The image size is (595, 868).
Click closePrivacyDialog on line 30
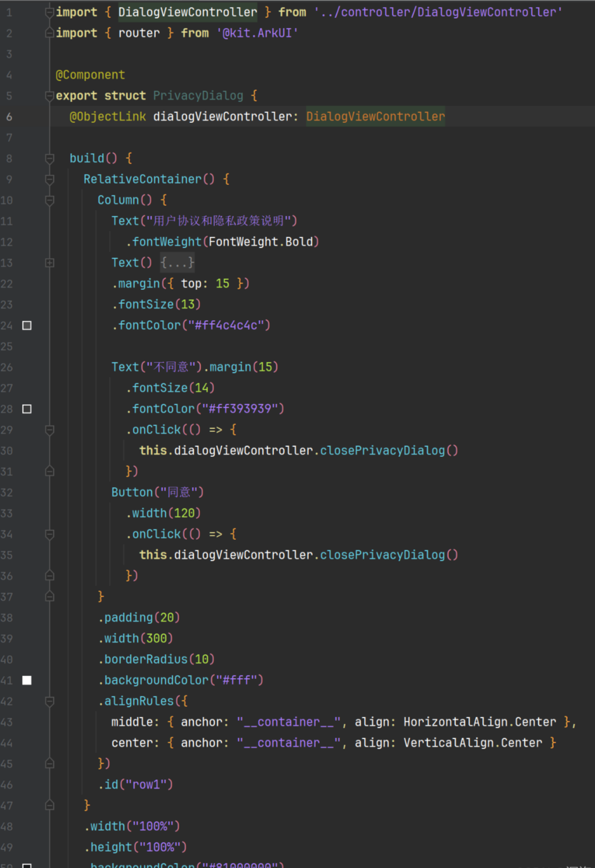point(382,451)
